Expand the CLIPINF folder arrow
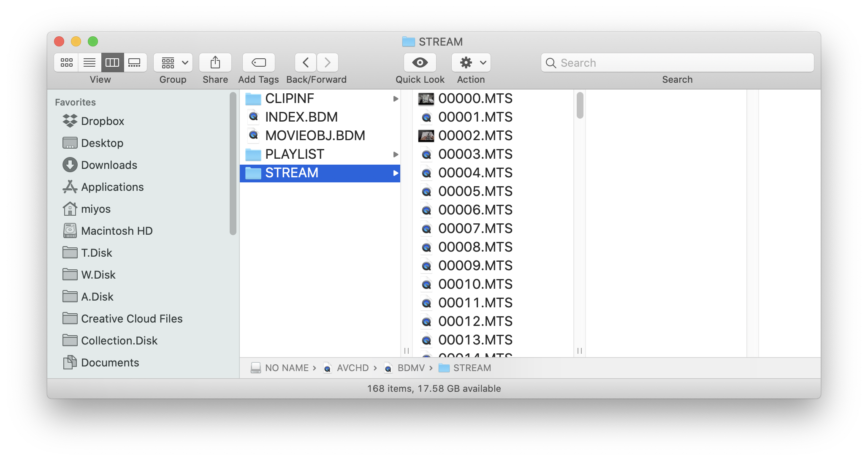 (x=396, y=99)
